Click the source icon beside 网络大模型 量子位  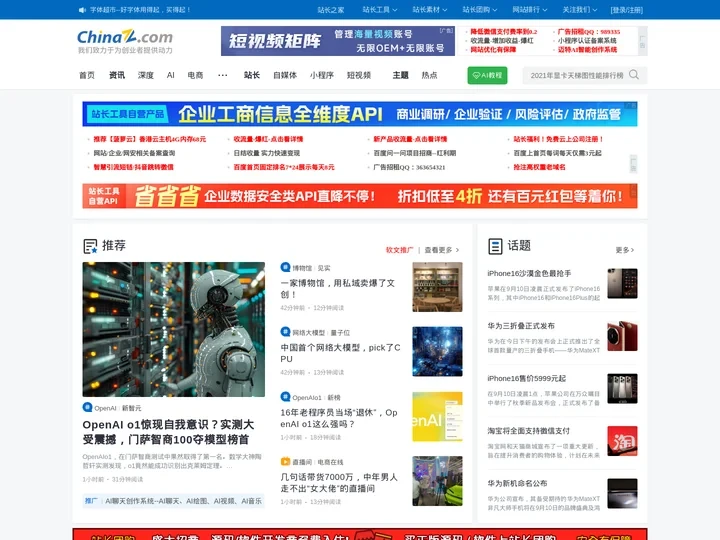click(x=285, y=332)
